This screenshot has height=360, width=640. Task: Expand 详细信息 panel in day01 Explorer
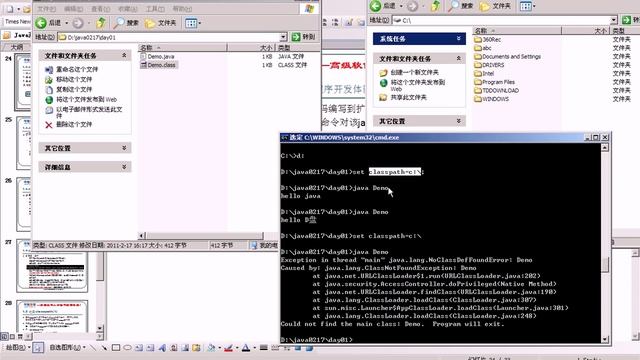click(124, 167)
